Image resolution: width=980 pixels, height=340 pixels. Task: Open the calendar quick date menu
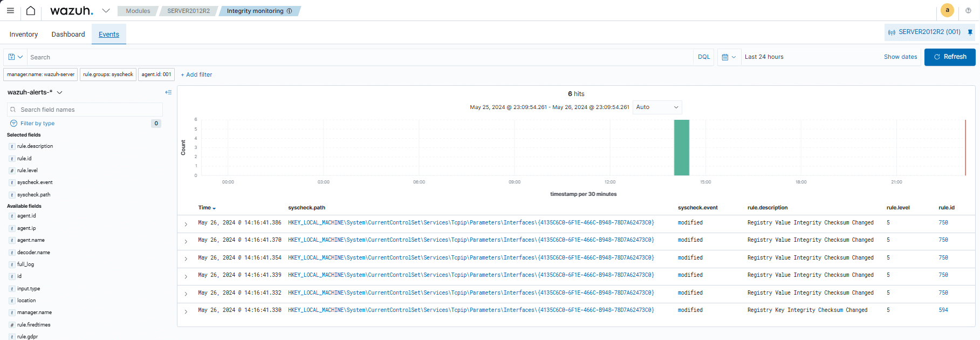(x=728, y=57)
